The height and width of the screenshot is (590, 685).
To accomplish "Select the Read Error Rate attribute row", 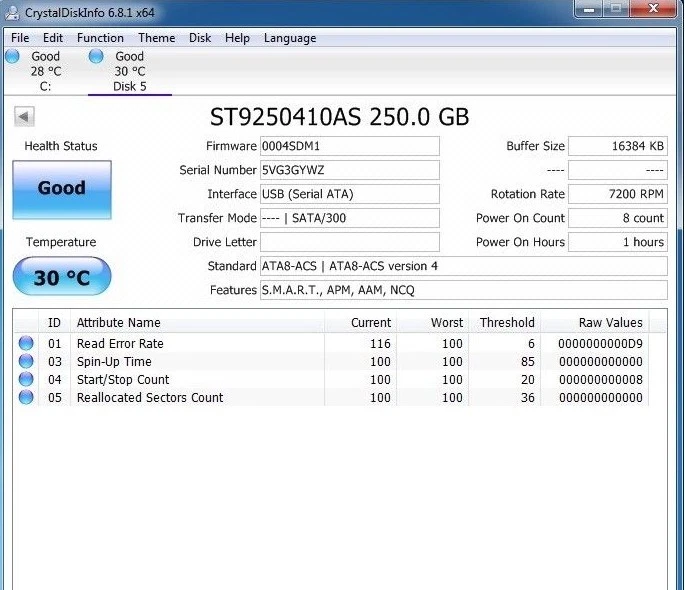I will pyautogui.click(x=331, y=344).
